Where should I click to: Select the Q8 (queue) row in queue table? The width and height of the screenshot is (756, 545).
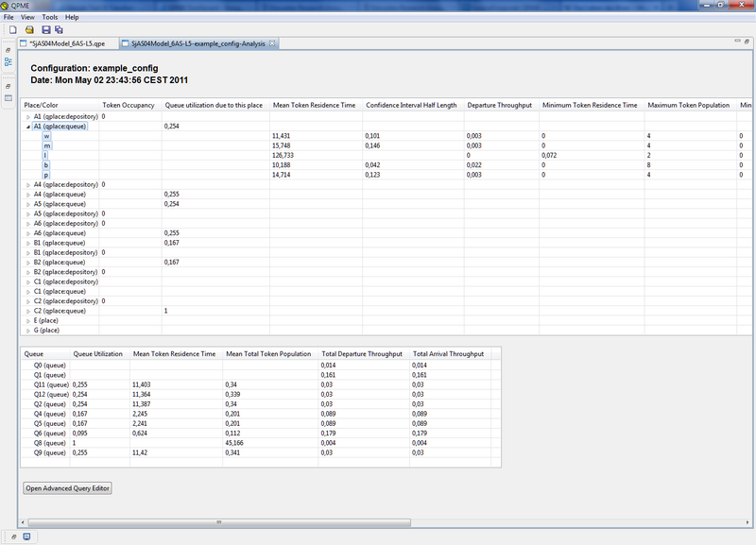point(45,442)
